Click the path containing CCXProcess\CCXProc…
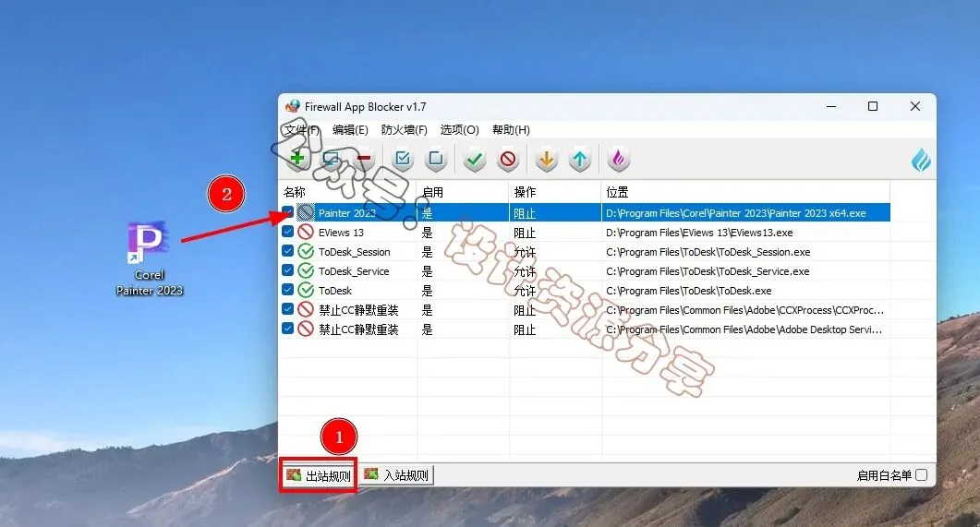Viewport: 980px width, 527px height. tap(744, 310)
